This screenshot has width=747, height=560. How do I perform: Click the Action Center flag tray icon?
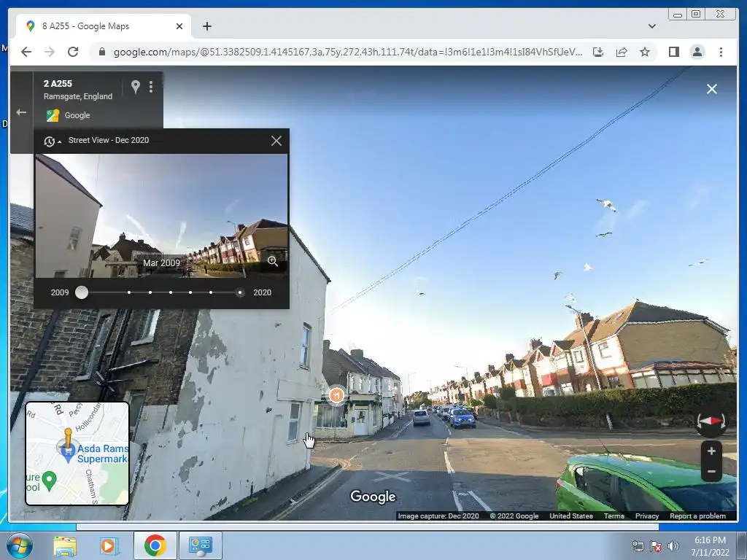pyautogui.click(x=656, y=546)
